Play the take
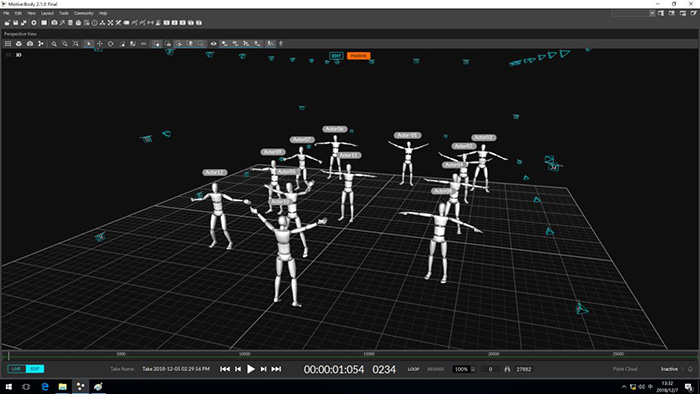700x394 pixels. coord(251,369)
